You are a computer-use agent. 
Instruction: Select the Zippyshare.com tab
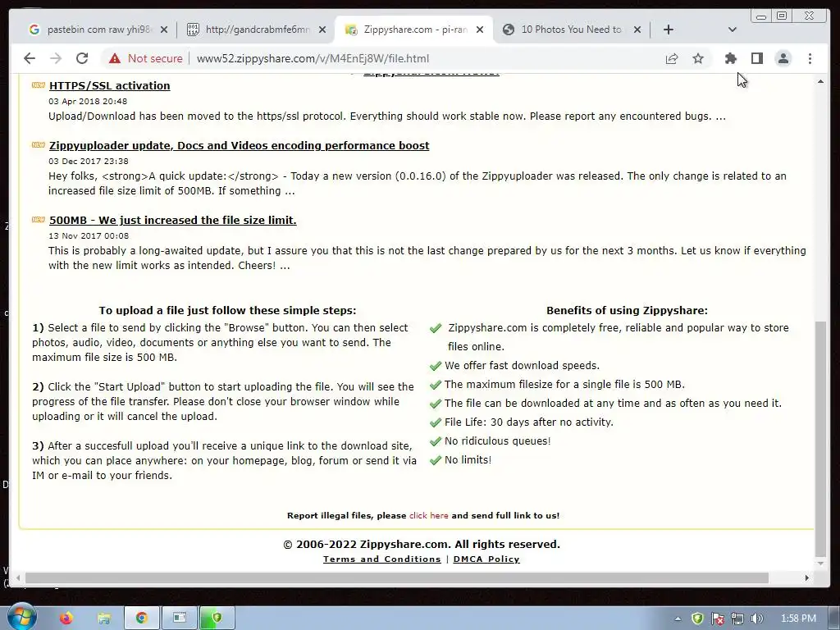tap(414, 30)
